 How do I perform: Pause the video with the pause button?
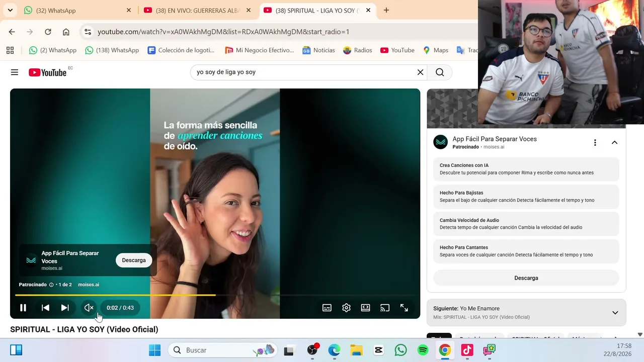click(23, 308)
